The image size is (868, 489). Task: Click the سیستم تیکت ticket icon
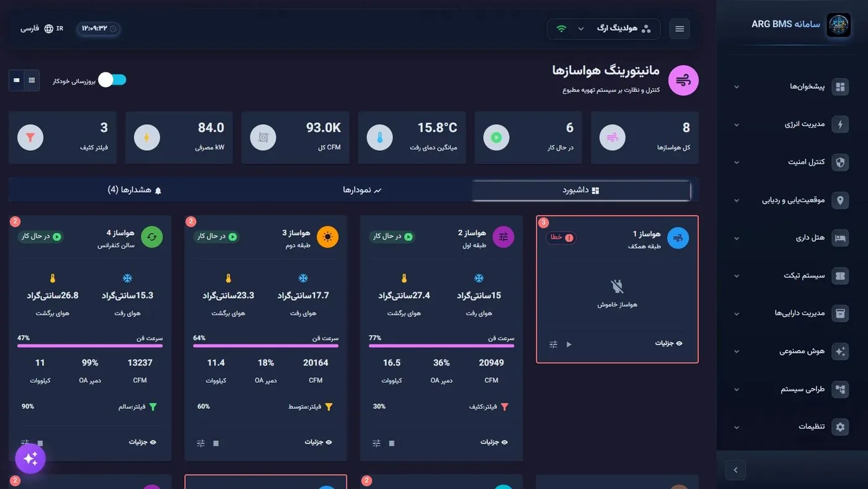[840, 276]
